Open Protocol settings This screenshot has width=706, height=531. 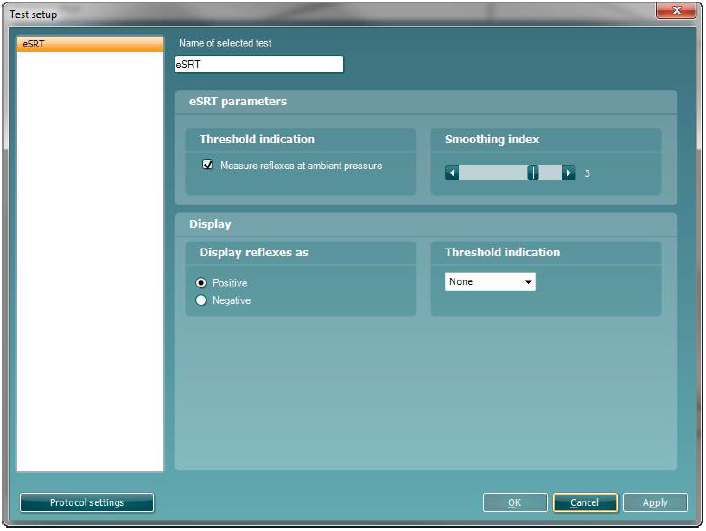[87, 502]
